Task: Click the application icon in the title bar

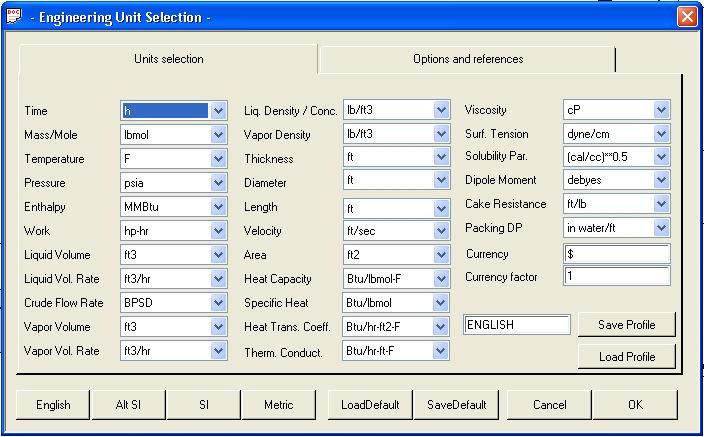Action: point(13,16)
